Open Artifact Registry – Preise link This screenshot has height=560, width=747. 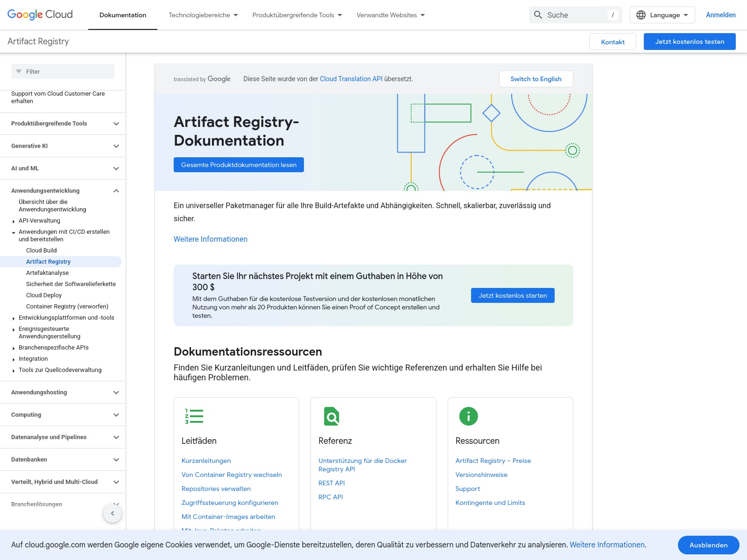coord(493,461)
